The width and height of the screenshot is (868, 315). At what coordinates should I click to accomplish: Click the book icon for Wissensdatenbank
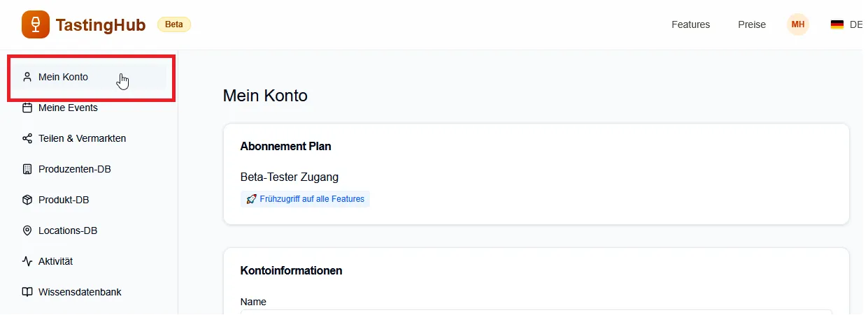tap(27, 292)
